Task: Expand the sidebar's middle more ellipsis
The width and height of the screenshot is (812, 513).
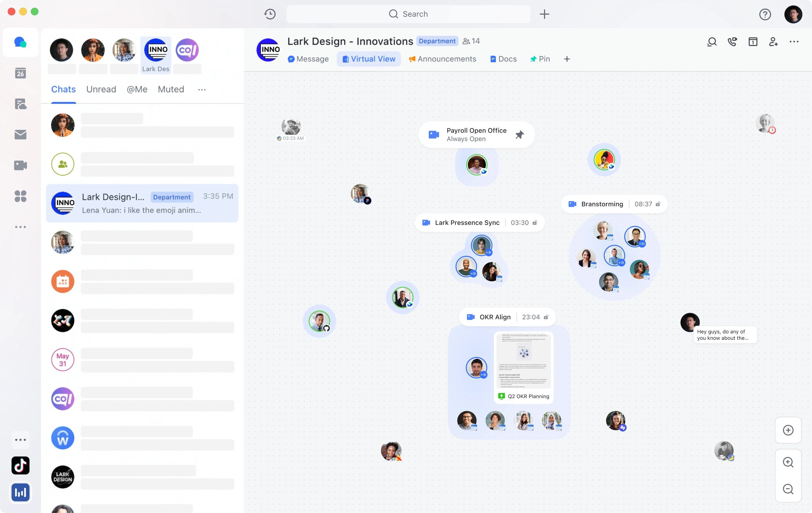Action: tap(20, 227)
